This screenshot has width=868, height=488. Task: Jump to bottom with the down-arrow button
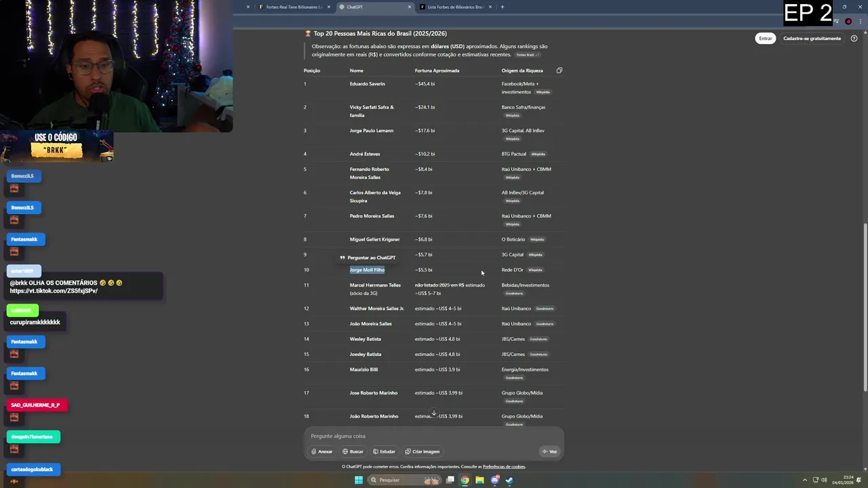coord(434,413)
